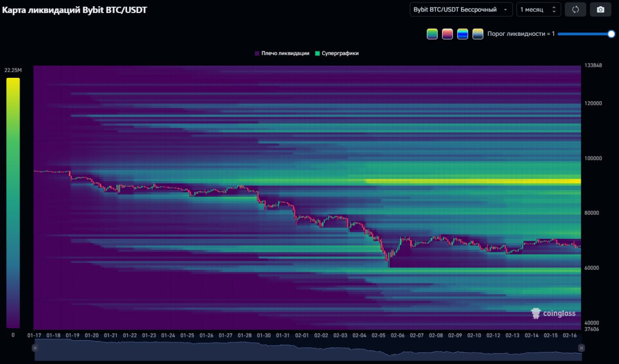This screenshot has width=619, height=364.
Task: Click the bright yellow liquidation band near 92000
Action: click(x=474, y=181)
